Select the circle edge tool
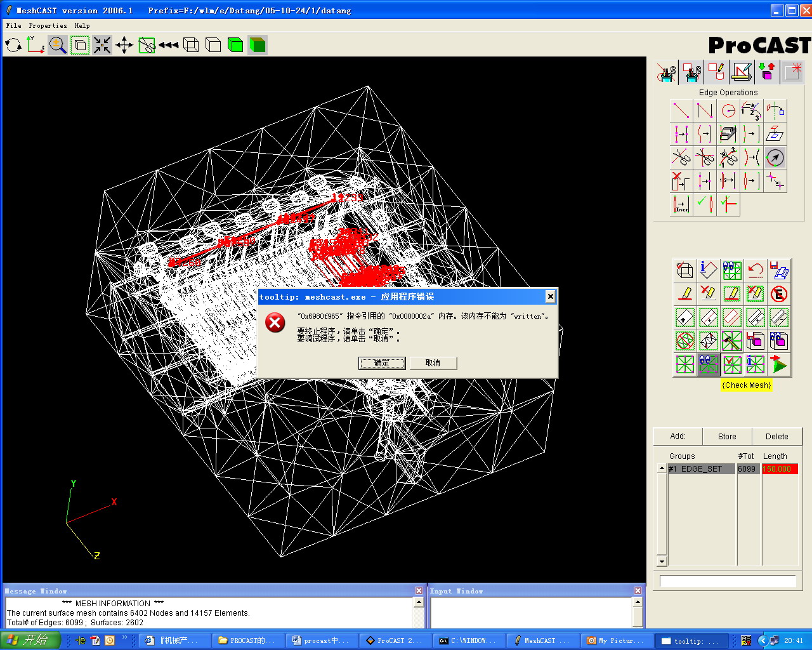This screenshot has height=650, width=812. [x=728, y=110]
